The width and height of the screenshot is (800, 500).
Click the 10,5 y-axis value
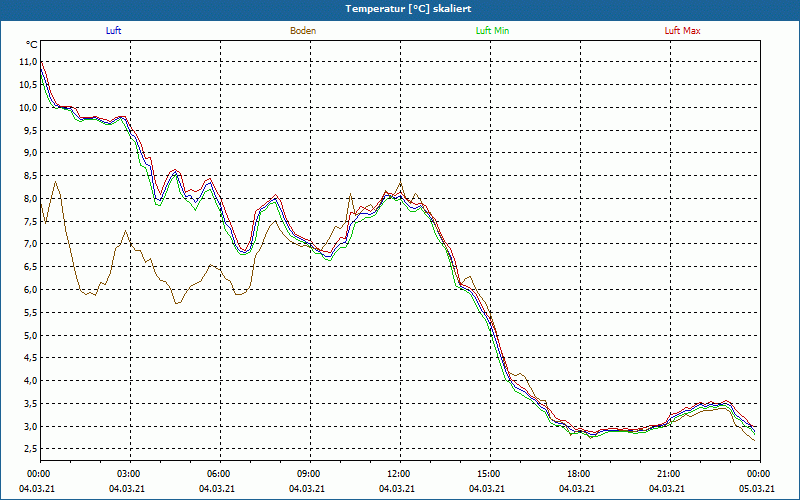coord(29,85)
